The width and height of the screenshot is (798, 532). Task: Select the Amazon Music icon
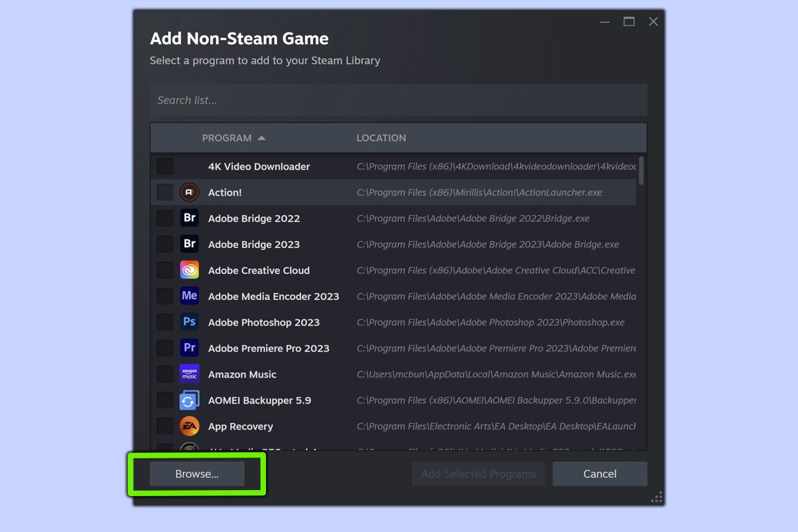pyautogui.click(x=189, y=374)
